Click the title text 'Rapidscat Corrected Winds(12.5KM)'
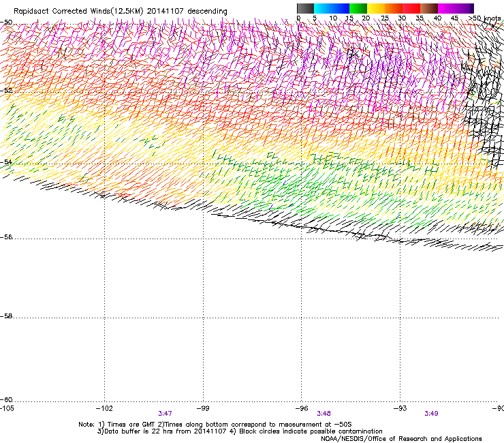The height and width of the screenshot is (443, 504). [x=78, y=12]
